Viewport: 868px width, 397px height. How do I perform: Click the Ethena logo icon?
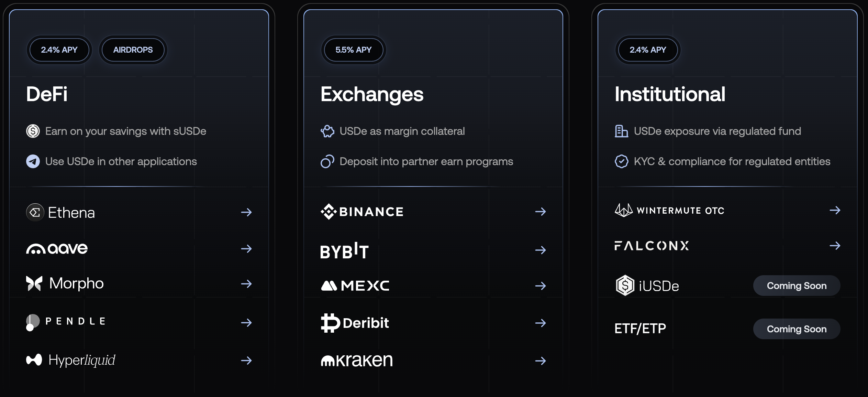[35, 212]
